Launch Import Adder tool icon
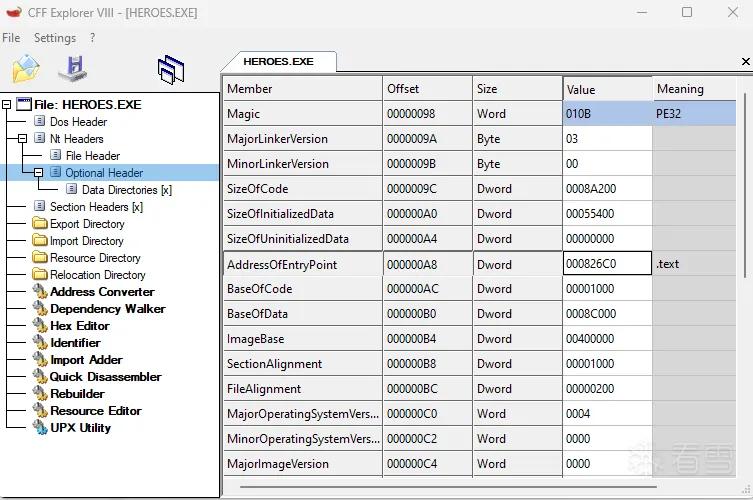This screenshot has height=500, width=753. tap(40, 360)
